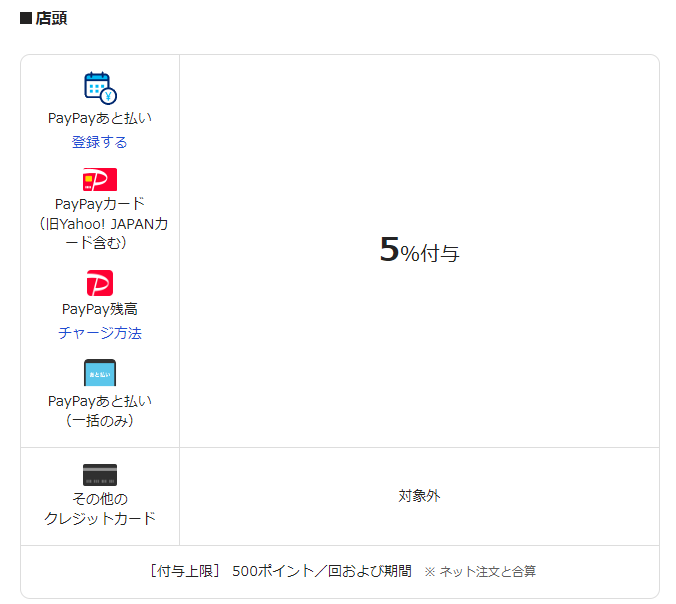Click the PayPay残高 label
The height and width of the screenshot is (604, 676).
[100, 309]
